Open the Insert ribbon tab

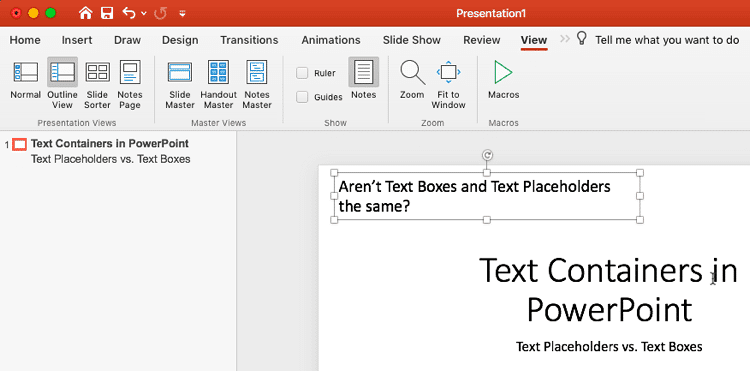(77, 40)
